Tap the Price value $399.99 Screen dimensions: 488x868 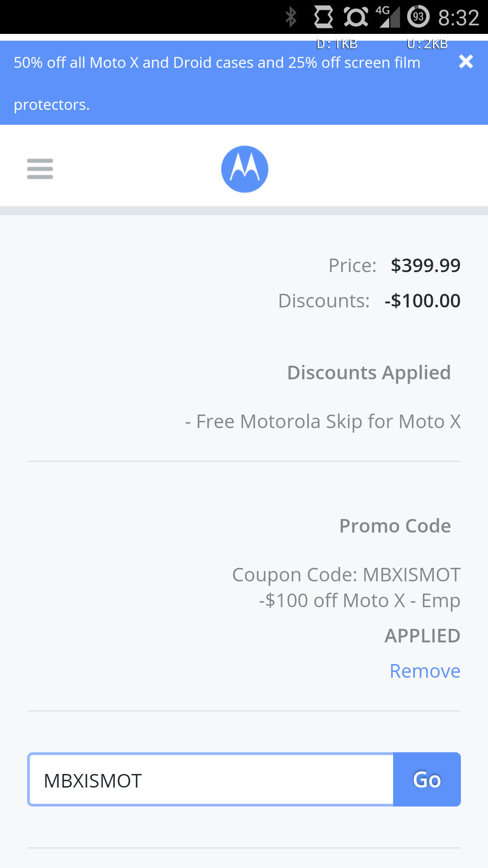425,265
